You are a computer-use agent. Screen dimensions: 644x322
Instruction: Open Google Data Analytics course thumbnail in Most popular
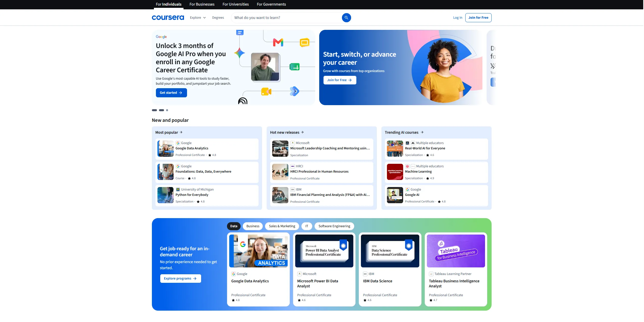pyautogui.click(x=166, y=149)
